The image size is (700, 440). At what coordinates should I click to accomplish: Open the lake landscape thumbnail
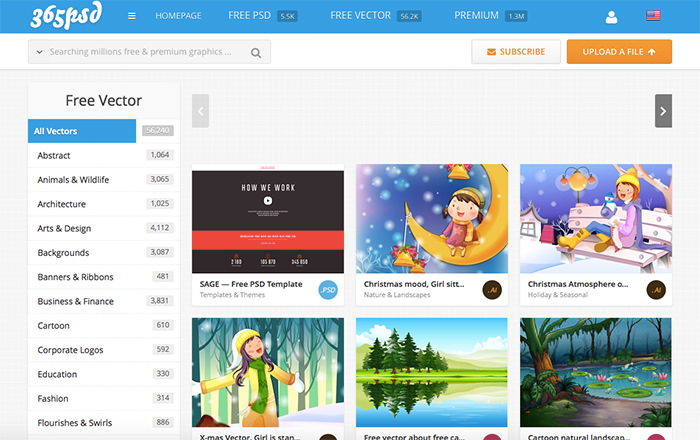click(x=432, y=373)
